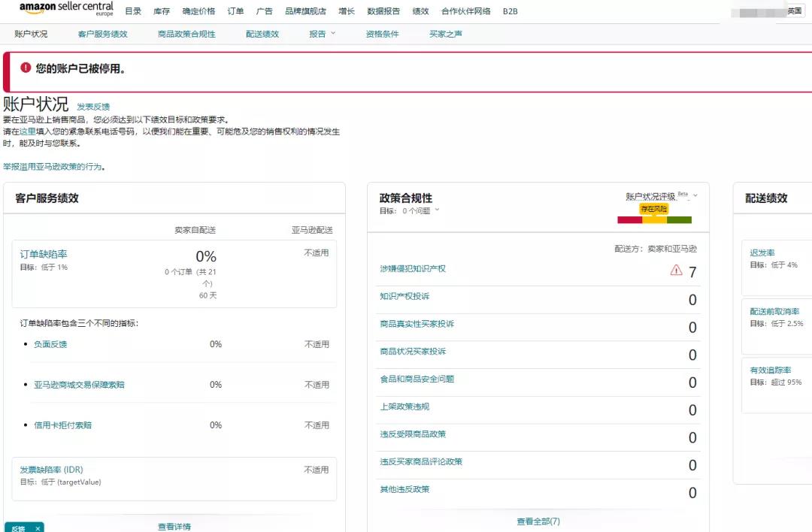Open the 数据报告 menu
The width and height of the screenshot is (812, 532).
coord(383,11)
